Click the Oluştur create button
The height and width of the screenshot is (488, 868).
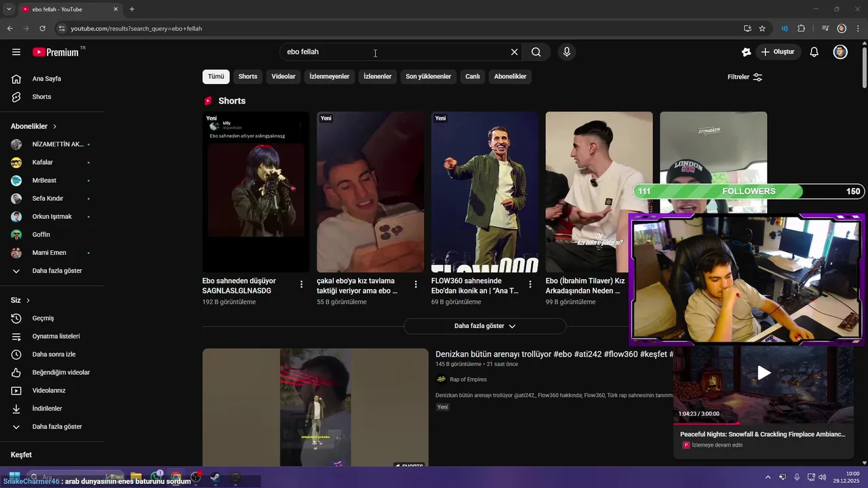coord(778,52)
